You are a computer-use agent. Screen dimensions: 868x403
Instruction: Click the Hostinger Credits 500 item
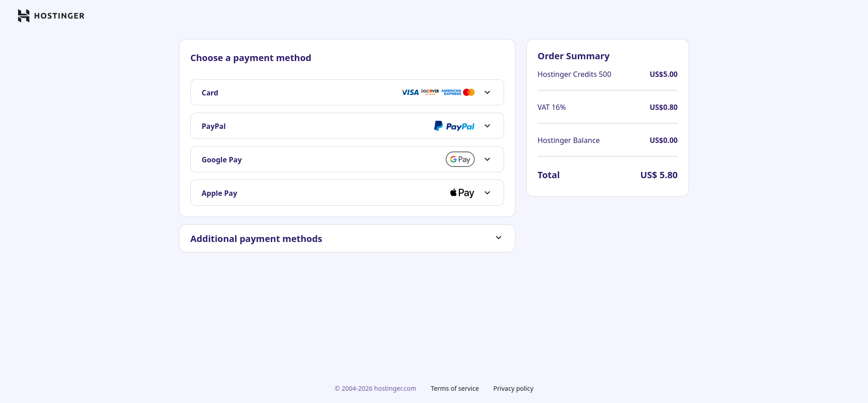[574, 74]
